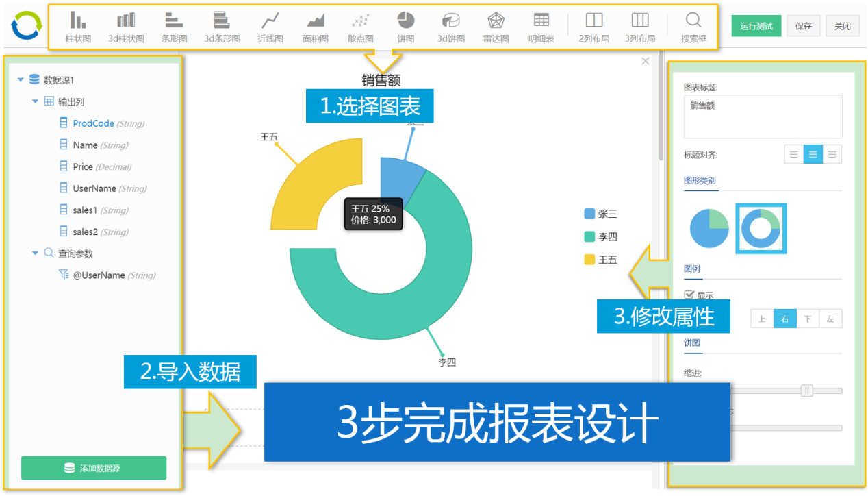Select the 散点图 scatter chart icon
The image size is (868, 496).
360,27
